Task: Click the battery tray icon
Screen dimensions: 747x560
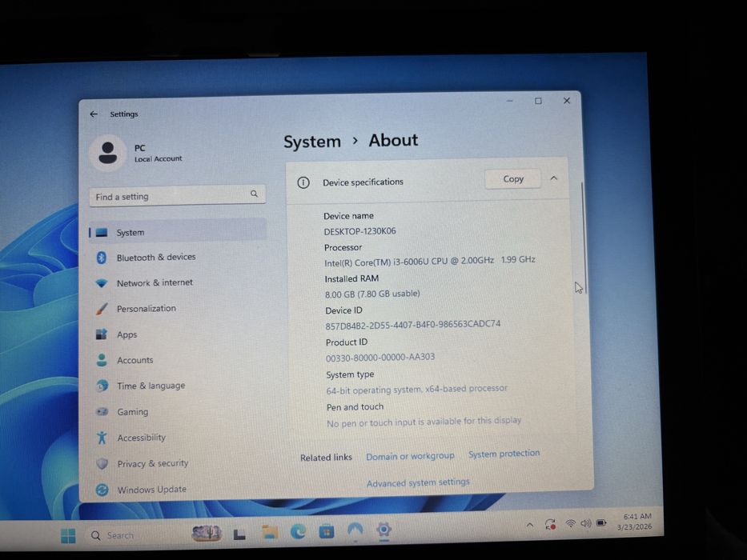Action: coord(602,523)
